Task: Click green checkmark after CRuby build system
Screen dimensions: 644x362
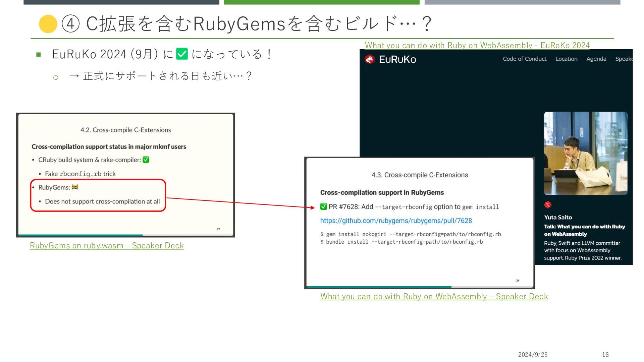Action: coord(146,160)
